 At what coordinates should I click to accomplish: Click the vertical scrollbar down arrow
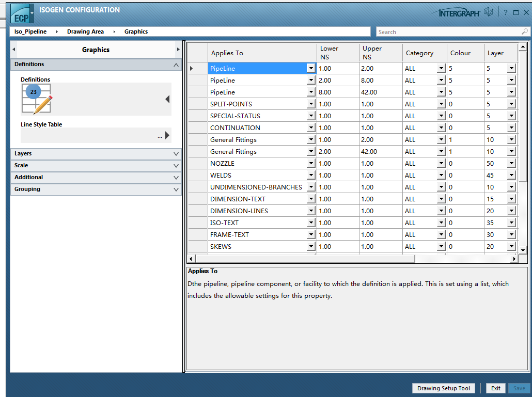(x=523, y=250)
